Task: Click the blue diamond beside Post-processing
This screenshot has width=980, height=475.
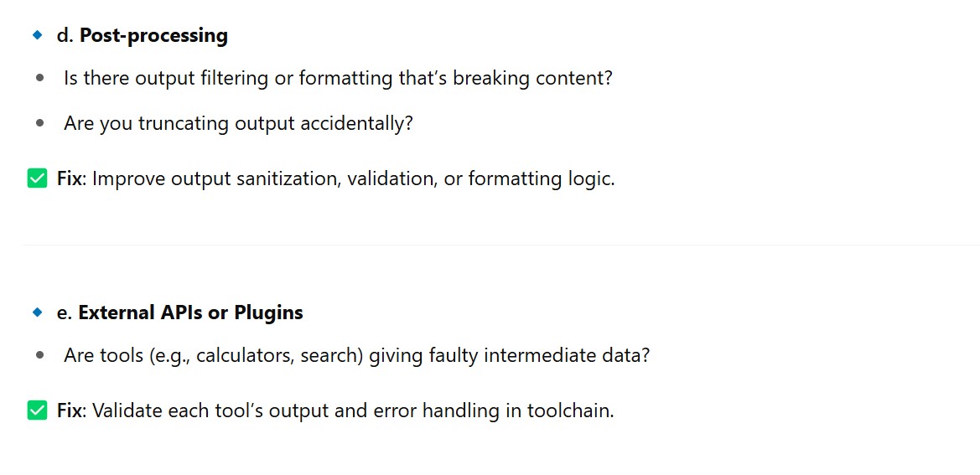Action: 37,35
